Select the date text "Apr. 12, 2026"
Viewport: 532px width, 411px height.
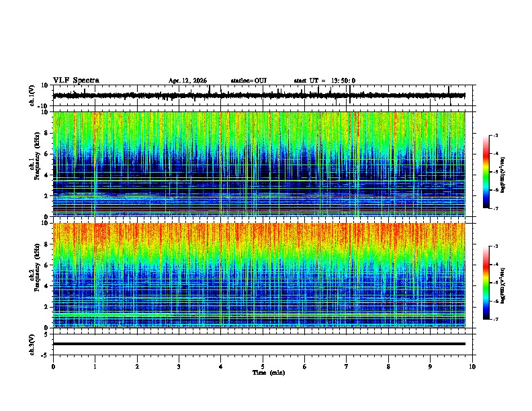pyautogui.click(x=187, y=81)
